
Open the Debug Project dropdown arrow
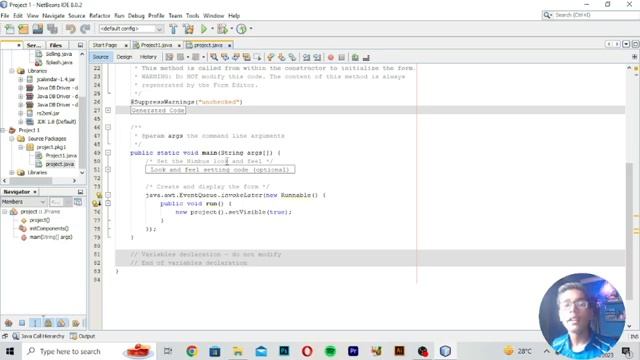tap(231, 29)
